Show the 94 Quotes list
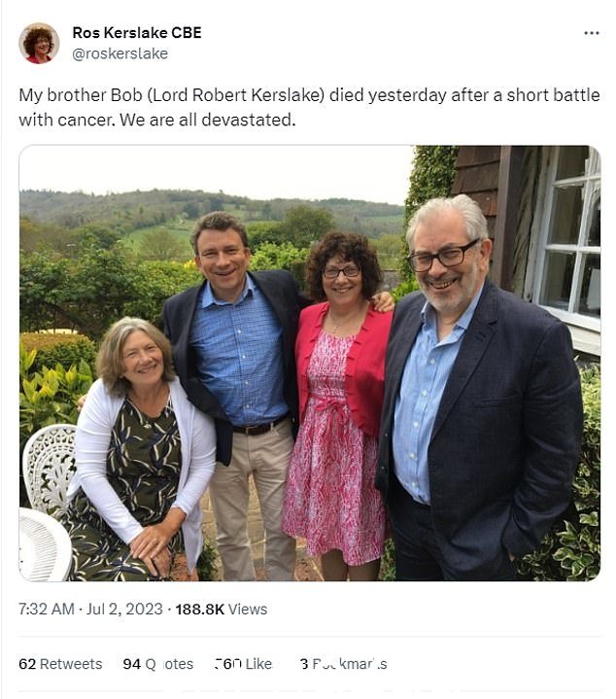The width and height of the screenshot is (616, 699). coord(158,664)
